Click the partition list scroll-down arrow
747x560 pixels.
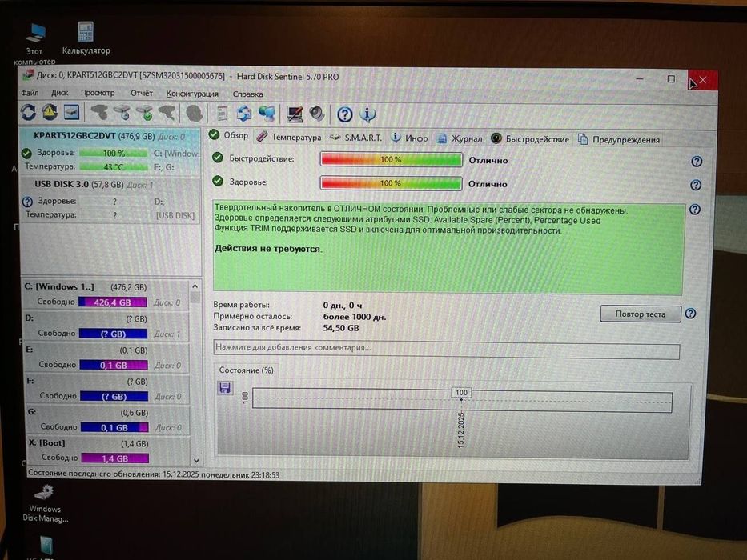coord(196,461)
